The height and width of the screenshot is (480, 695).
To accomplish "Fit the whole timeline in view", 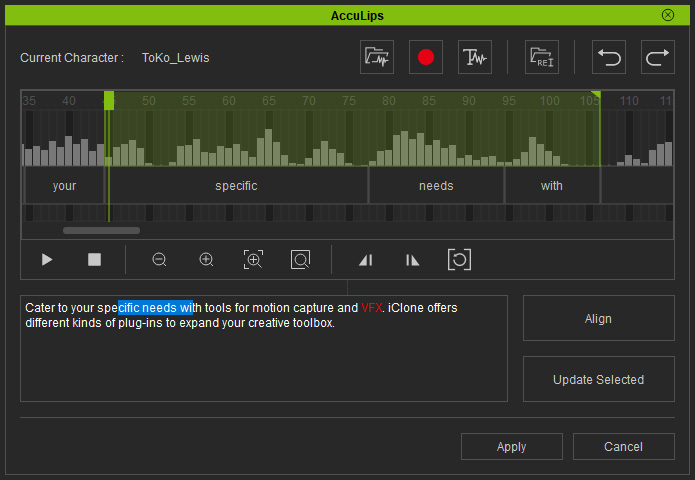I will click(x=300, y=259).
